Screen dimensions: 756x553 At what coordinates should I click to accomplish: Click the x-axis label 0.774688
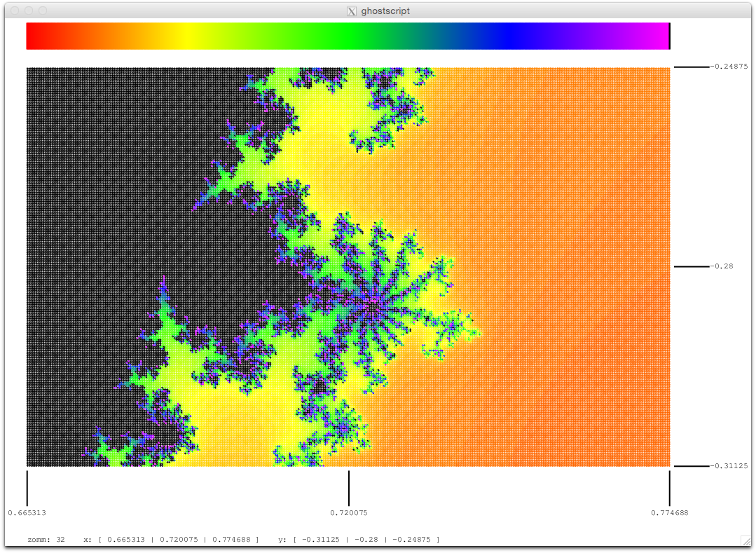click(x=670, y=513)
